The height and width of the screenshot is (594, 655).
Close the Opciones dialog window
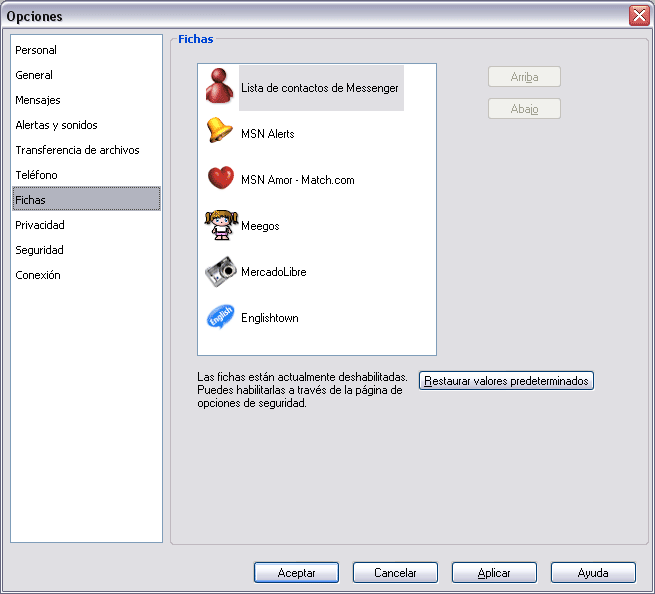pyautogui.click(x=639, y=16)
